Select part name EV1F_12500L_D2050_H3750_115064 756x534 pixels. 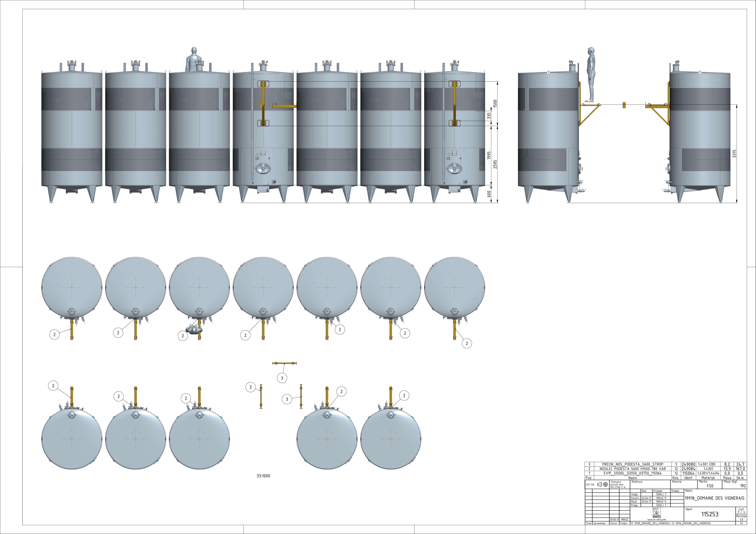[x=633, y=473]
